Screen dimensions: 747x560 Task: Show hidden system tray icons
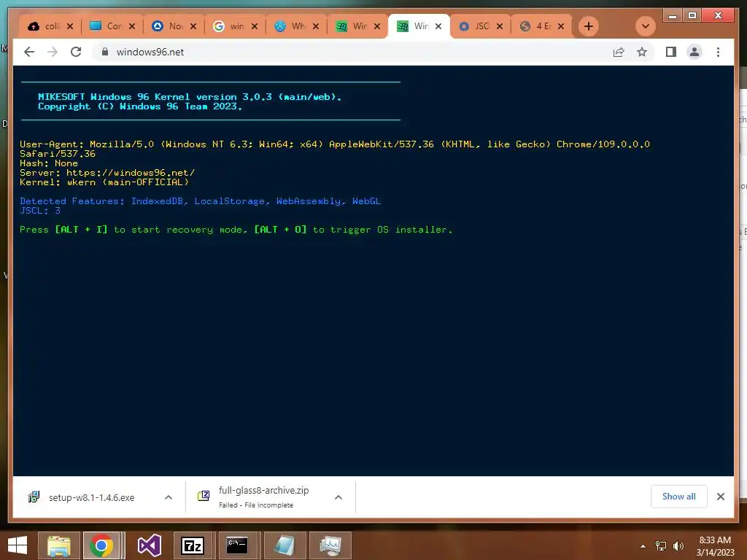click(x=643, y=545)
